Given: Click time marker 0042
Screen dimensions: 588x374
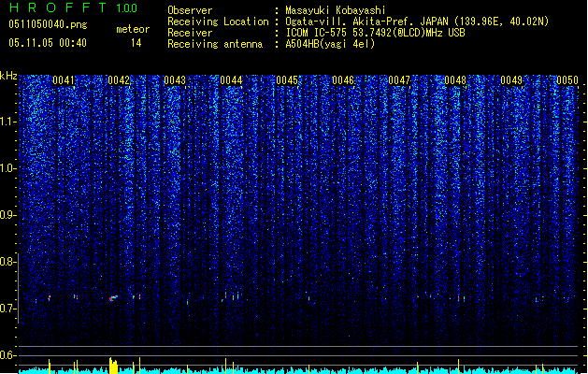Looking at the screenshot, I should (119, 80).
